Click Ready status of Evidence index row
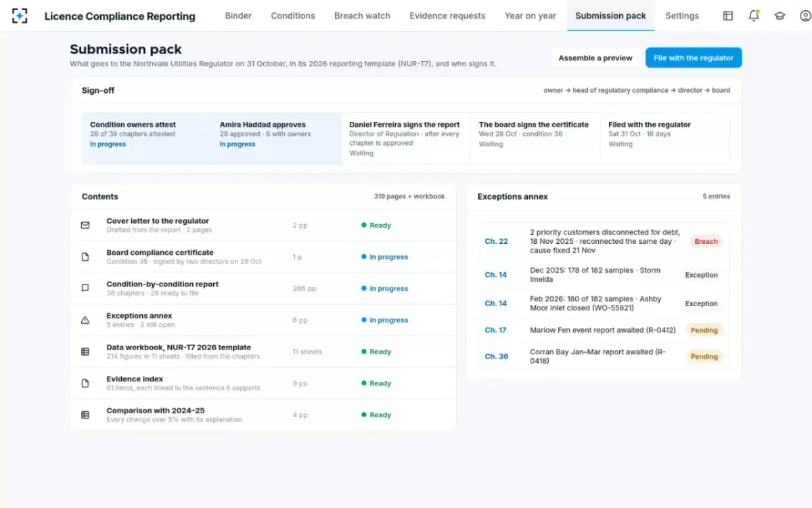Screen dimensions: 812x508 pos(376,383)
